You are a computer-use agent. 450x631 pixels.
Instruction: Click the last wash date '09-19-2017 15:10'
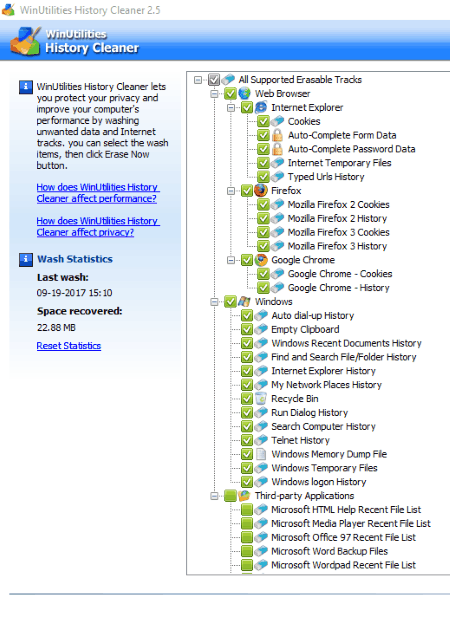point(74,293)
